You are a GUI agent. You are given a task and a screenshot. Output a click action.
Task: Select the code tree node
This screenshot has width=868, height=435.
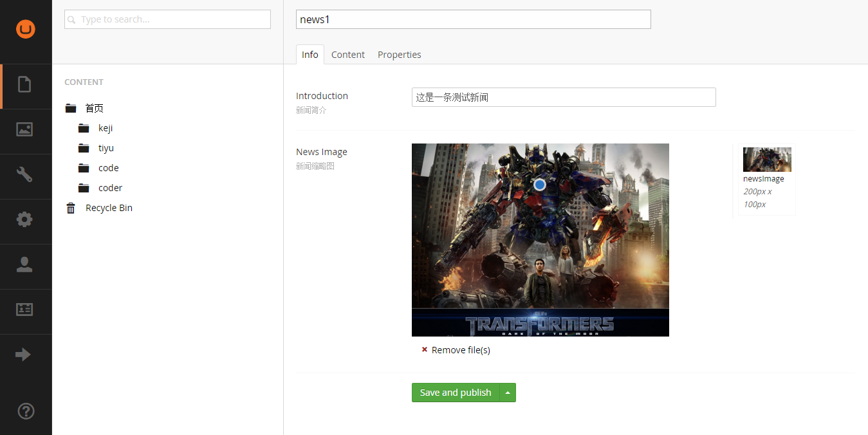(109, 168)
